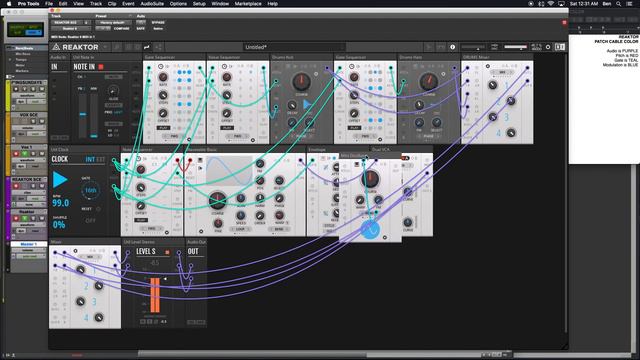The width and height of the screenshot is (640, 360).
Task: Click channel 1 knob on DRUMS Mixer
Action: pyautogui.click(x=493, y=85)
